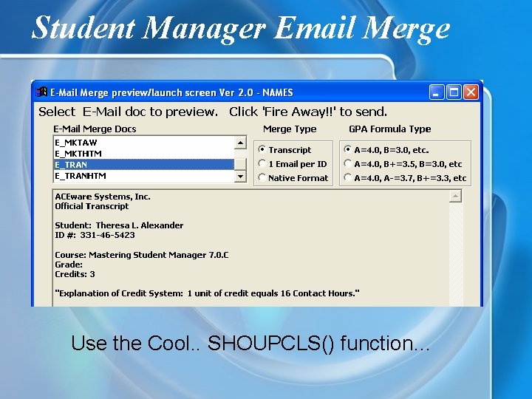
Task: Click the GPA Formula Type heading
Action: tap(390, 129)
